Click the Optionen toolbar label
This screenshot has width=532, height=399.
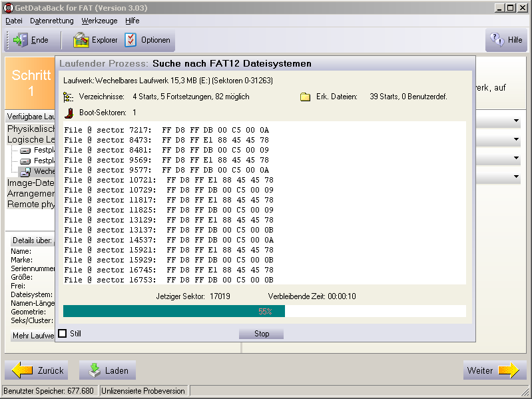156,40
